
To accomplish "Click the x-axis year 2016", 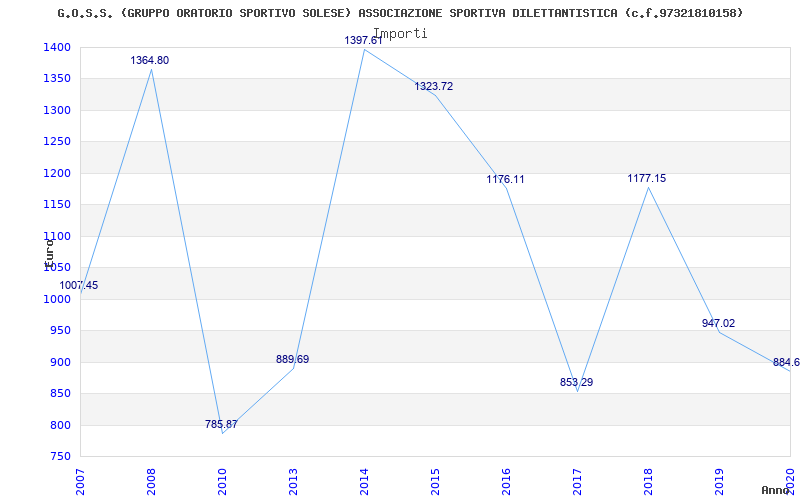I will 506,481.
